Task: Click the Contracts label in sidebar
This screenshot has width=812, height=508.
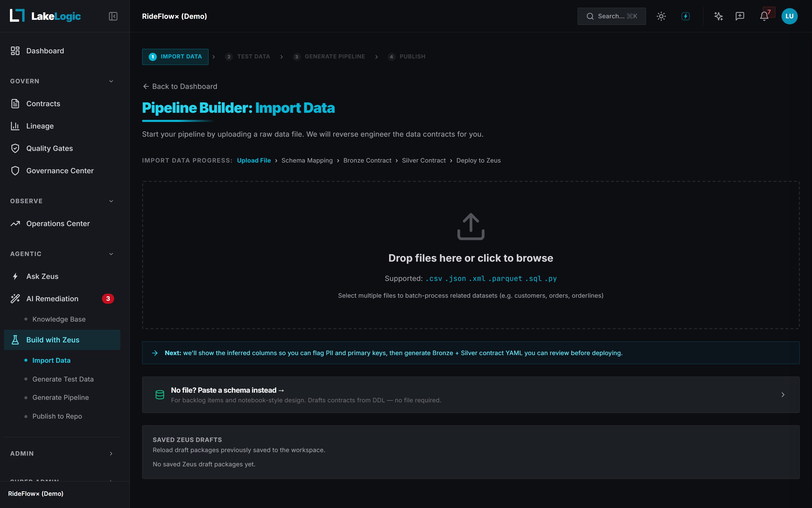Action: click(x=43, y=103)
